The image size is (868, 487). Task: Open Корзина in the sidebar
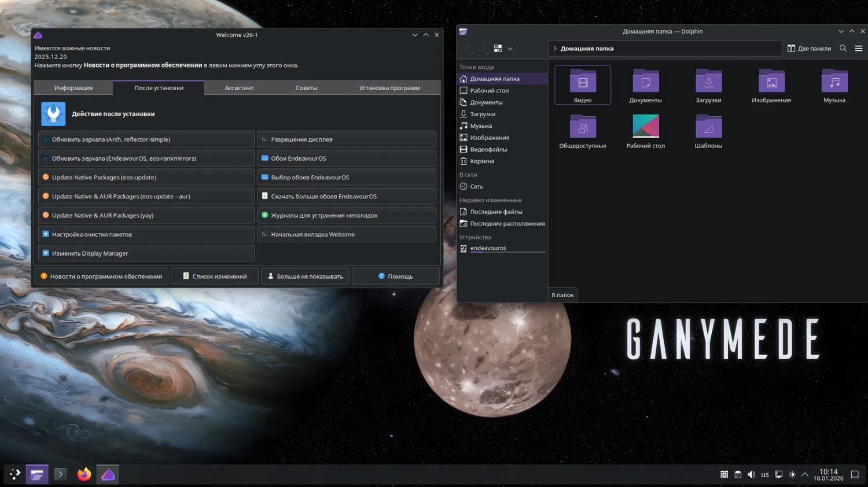[x=502, y=161]
